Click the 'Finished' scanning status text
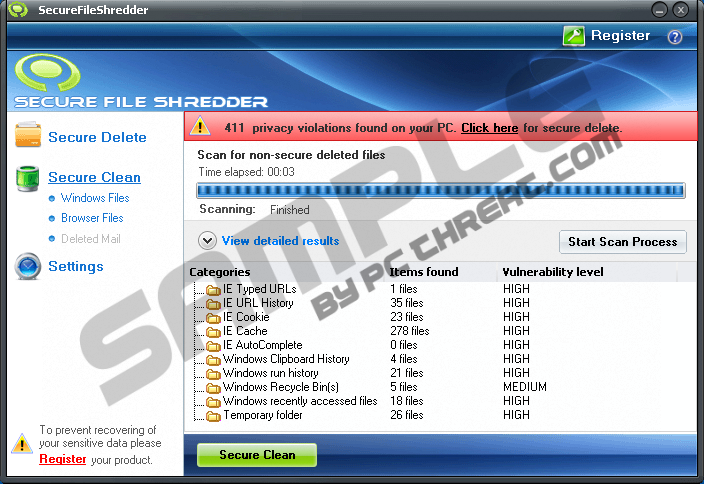Viewport: 704px width, 484px height. [x=290, y=210]
